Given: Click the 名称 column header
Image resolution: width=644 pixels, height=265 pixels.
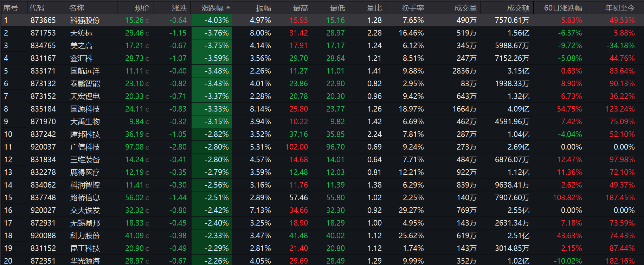Looking at the screenshot, I should [77, 8].
